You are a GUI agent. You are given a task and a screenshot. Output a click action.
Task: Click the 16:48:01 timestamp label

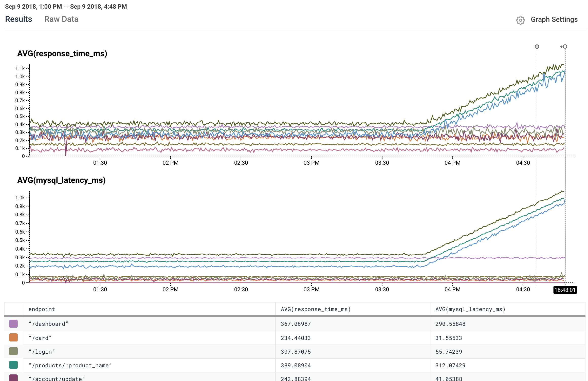pos(565,290)
